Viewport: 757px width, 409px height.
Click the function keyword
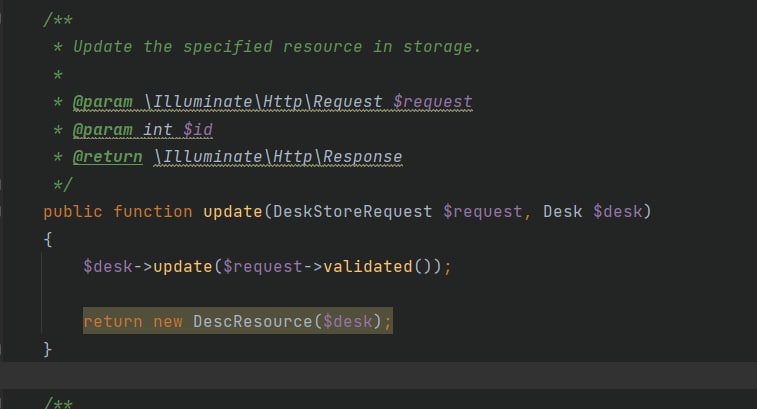tap(152, 212)
